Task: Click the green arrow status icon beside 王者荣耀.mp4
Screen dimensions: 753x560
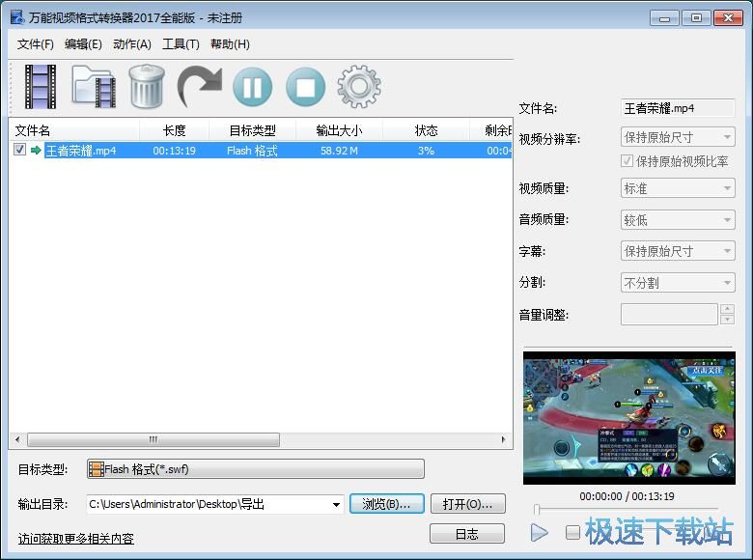Action: pos(36,151)
